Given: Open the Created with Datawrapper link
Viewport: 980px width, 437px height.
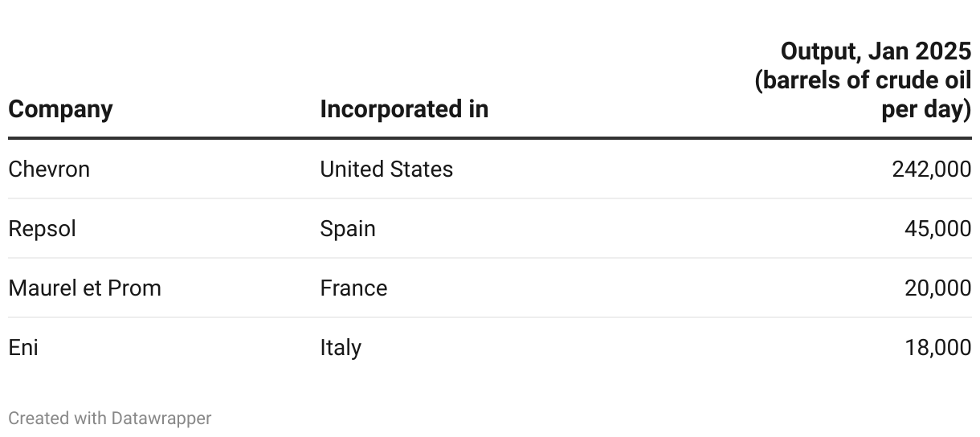Looking at the screenshot, I should 109,419.
